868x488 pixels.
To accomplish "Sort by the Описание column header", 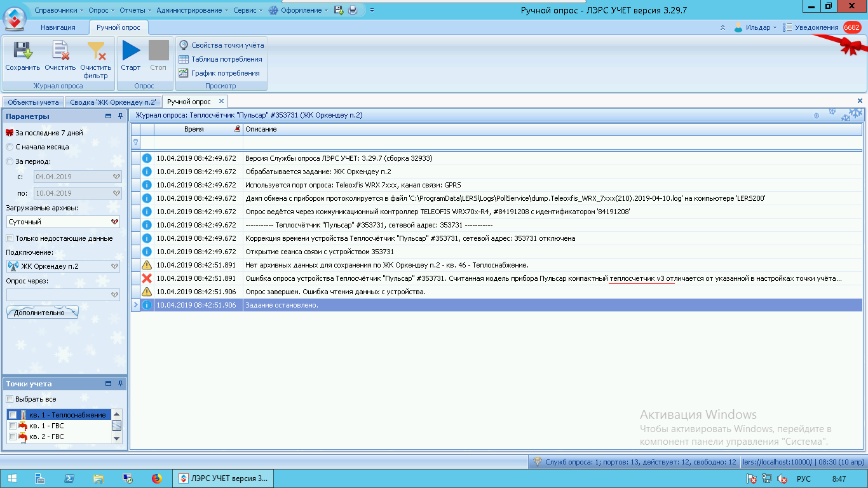I will pos(552,129).
